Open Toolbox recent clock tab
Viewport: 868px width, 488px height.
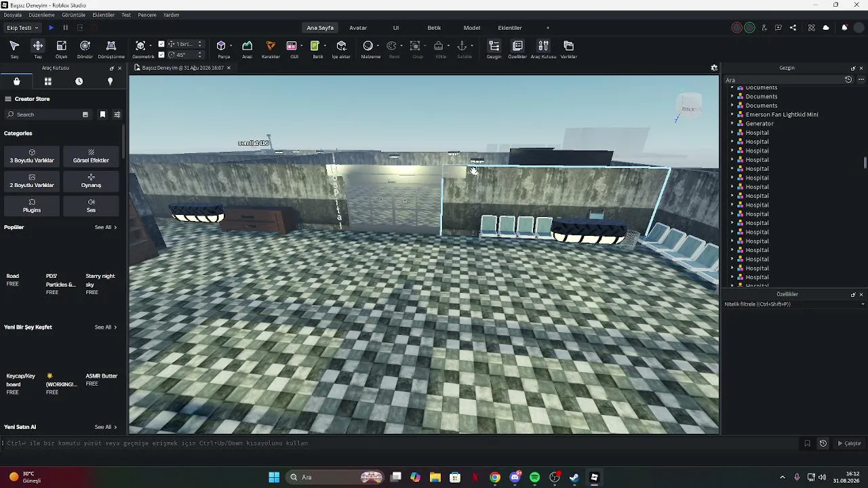tap(79, 81)
